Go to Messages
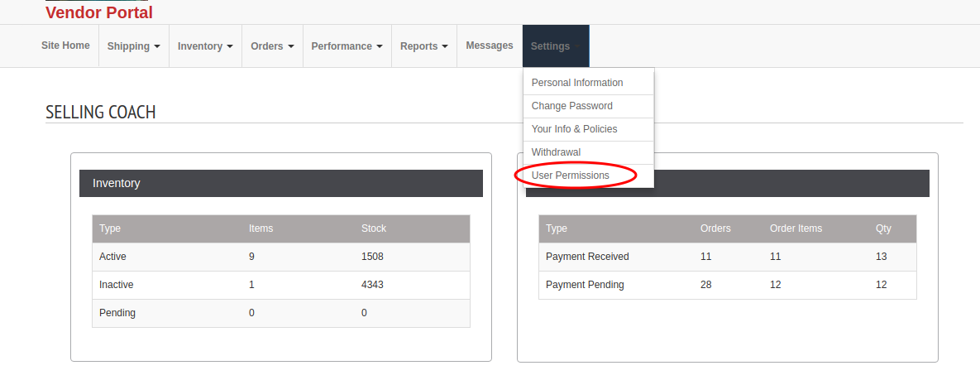The height and width of the screenshot is (380, 980). tap(490, 46)
